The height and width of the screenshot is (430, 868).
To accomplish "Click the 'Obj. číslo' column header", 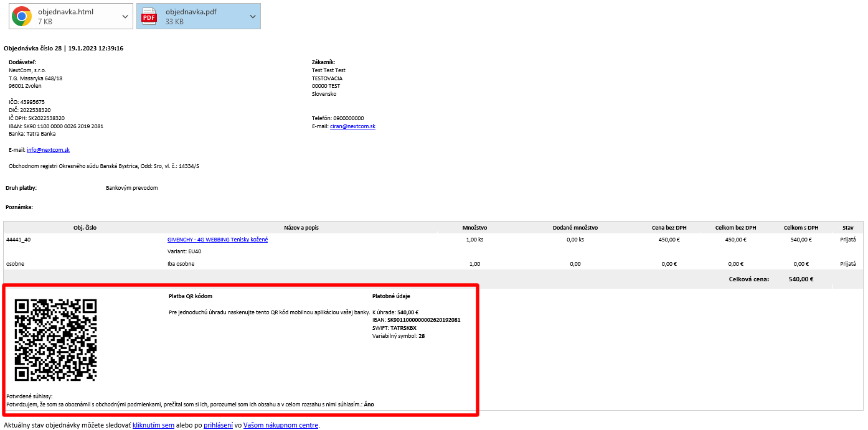I will tap(85, 228).
